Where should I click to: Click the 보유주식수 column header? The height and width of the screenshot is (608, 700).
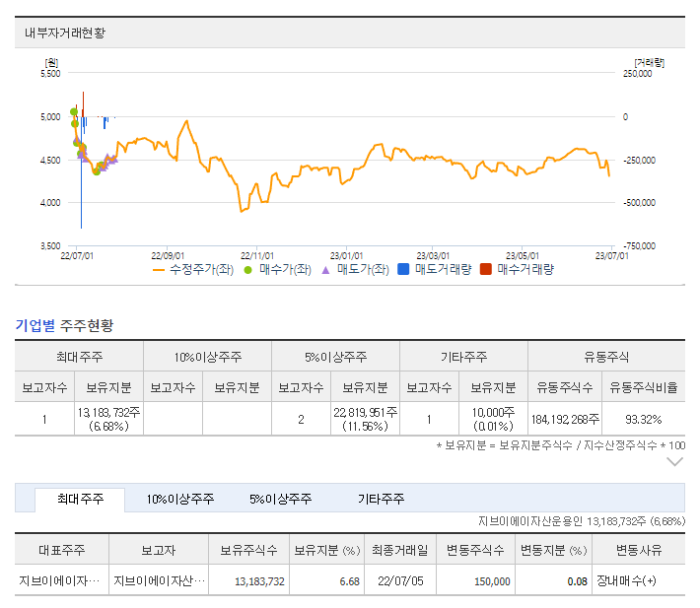pos(248,550)
